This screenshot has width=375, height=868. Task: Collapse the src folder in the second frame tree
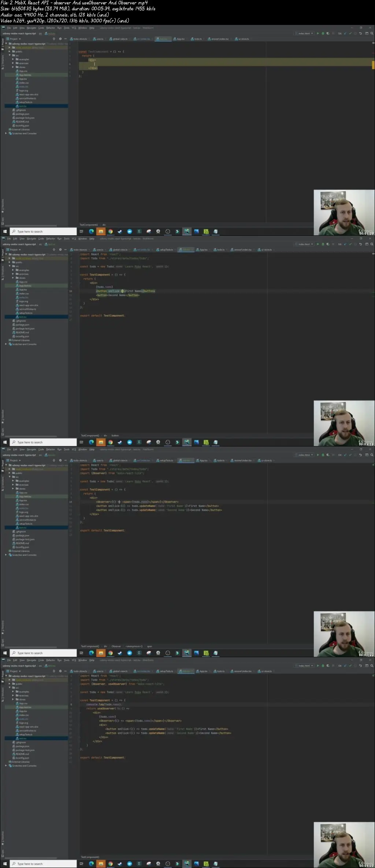(x=10, y=266)
